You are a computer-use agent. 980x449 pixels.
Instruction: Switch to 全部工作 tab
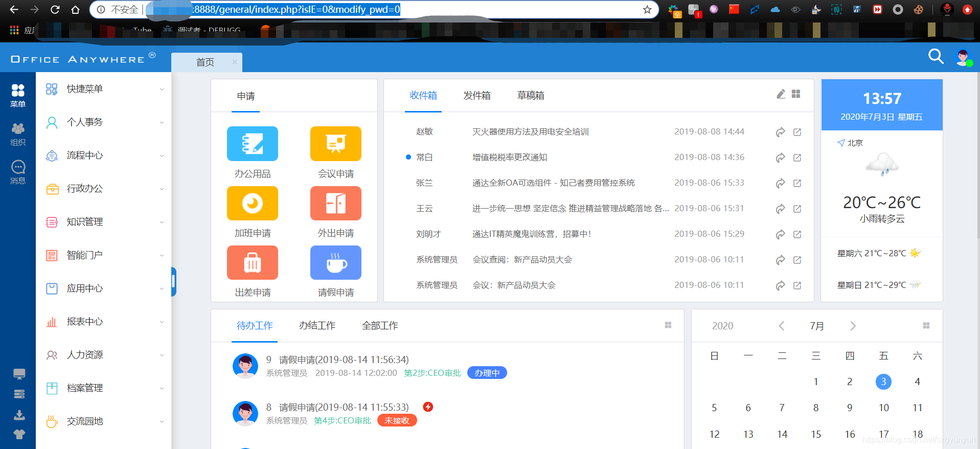point(380,326)
